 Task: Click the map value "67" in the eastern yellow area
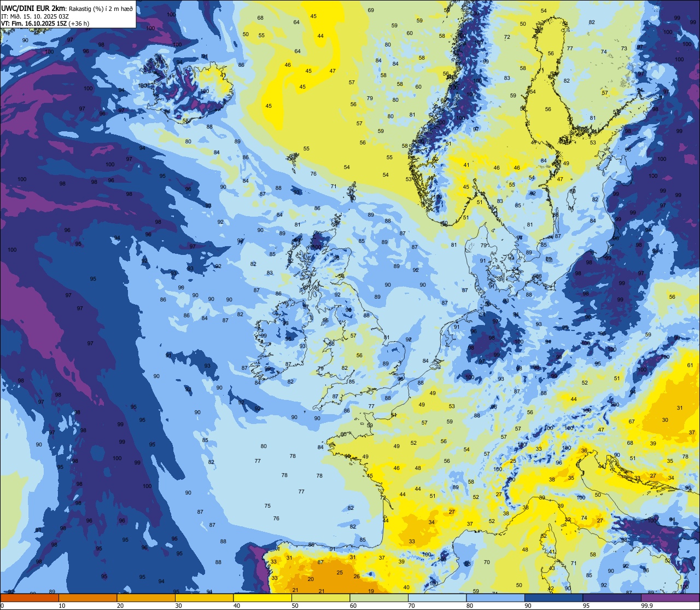632,421
